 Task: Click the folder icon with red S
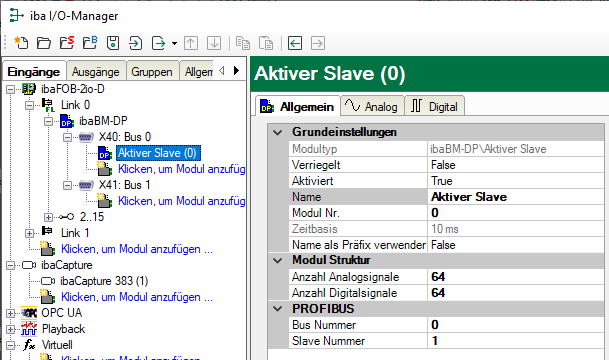(67, 43)
